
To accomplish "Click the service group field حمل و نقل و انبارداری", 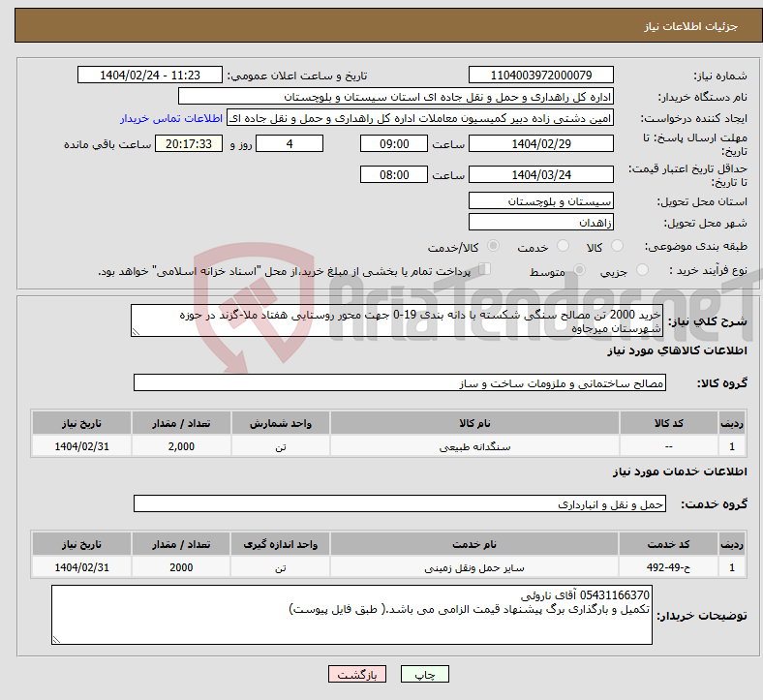I will [400, 503].
